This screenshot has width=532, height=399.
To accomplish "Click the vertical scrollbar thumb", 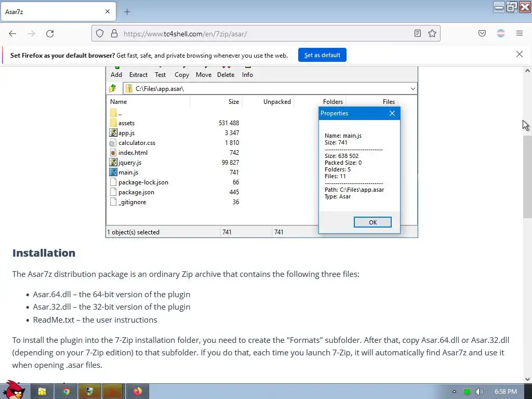I will click(527, 177).
